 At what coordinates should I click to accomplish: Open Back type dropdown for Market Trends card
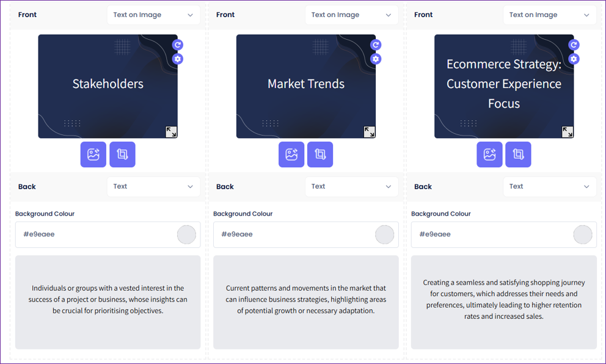[351, 186]
